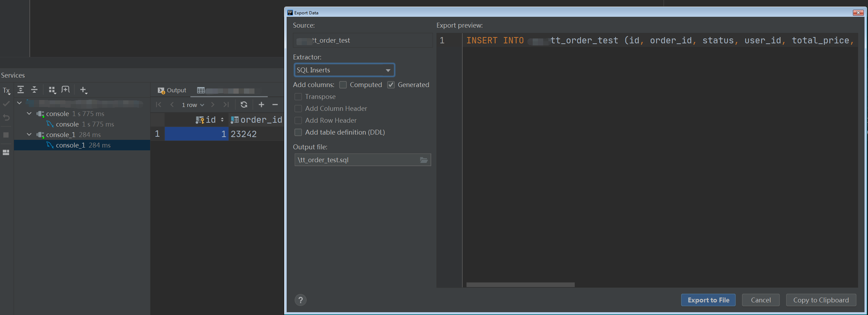The image size is (868, 315).
Task: Toggle the Transpose checkbox
Action: click(x=298, y=97)
